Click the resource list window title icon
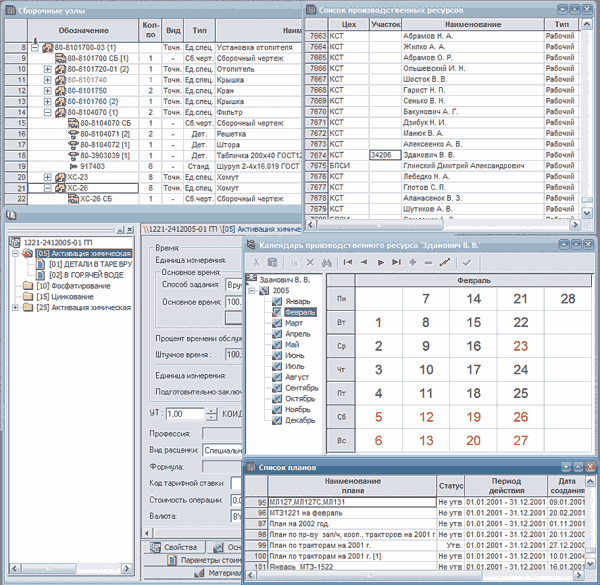600x585 pixels. 311,10
